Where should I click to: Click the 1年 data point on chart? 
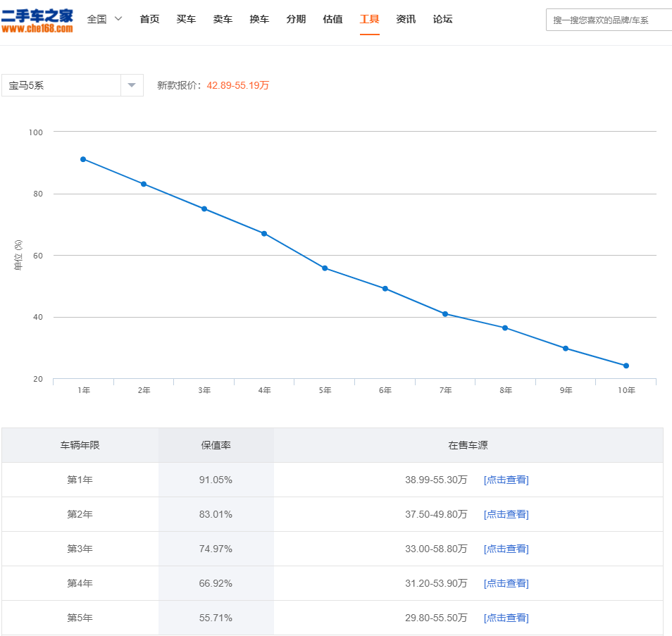(x=83, y=159)
